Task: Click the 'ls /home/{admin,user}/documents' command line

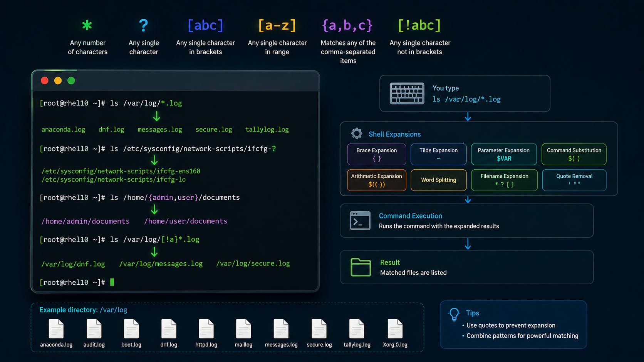Action: [175, 197]
